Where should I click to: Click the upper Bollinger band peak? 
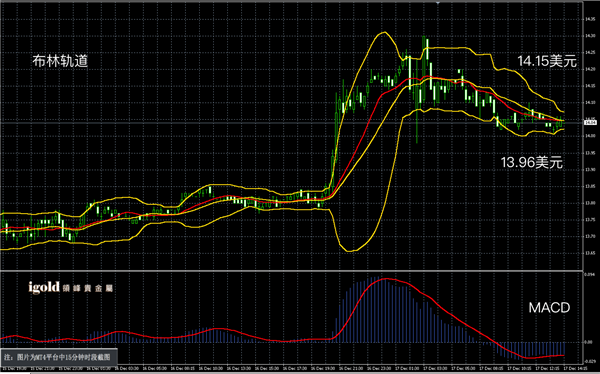click(x=383, y=33)
